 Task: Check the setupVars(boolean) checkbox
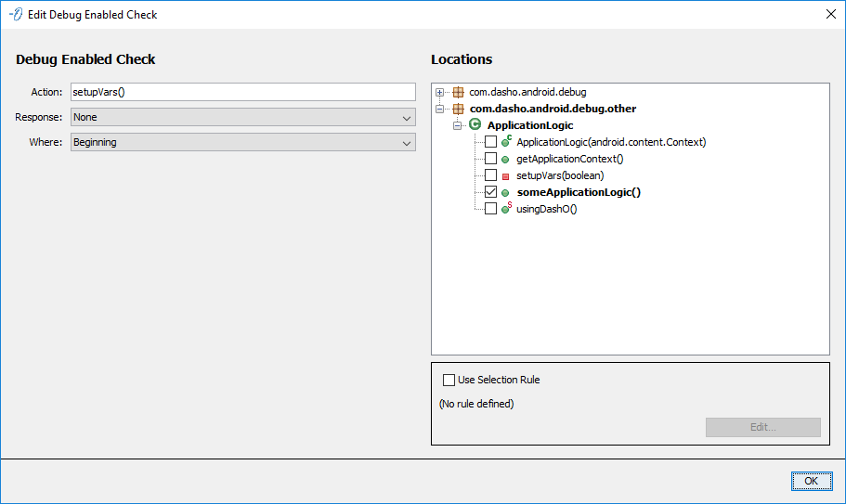(x=490, y=175)
